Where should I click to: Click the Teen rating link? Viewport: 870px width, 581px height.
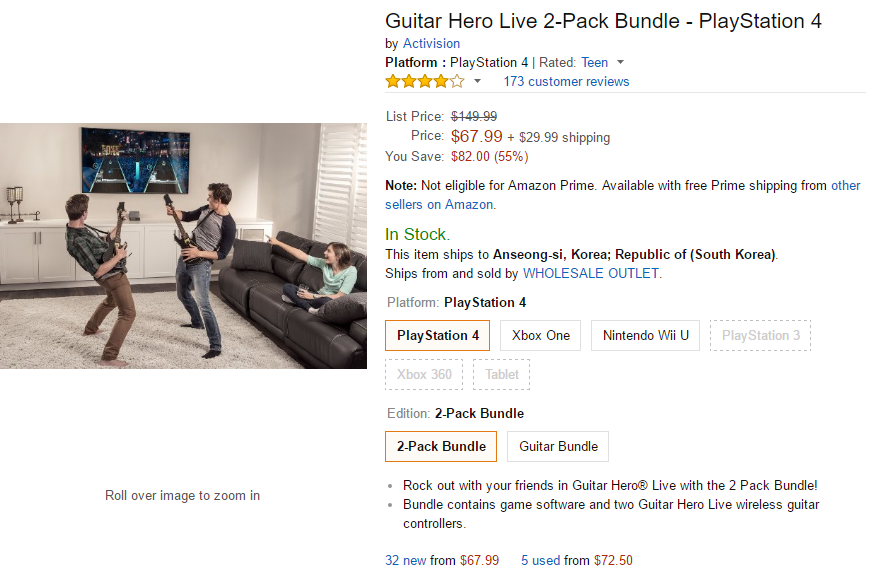click(x=594, y=62)
